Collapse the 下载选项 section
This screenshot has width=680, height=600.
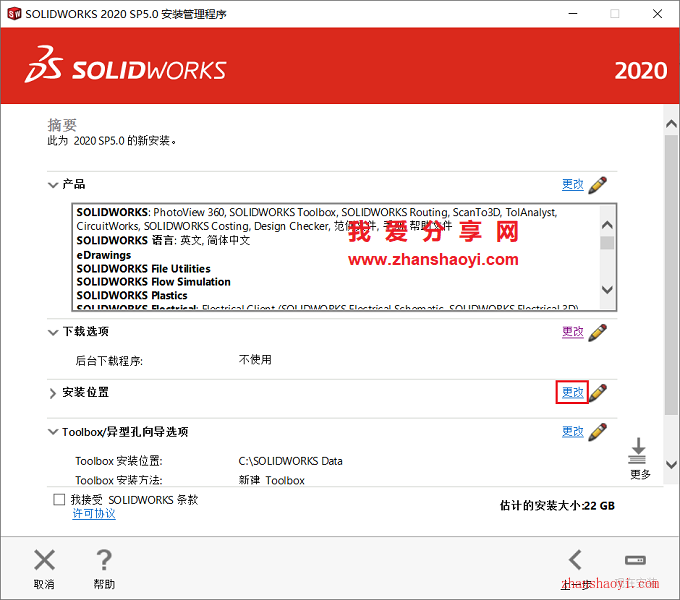pyautogui.click(x=53, y=333)
